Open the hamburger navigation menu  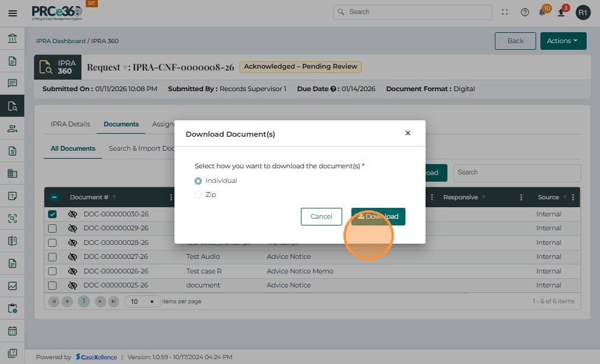[13, 13]
